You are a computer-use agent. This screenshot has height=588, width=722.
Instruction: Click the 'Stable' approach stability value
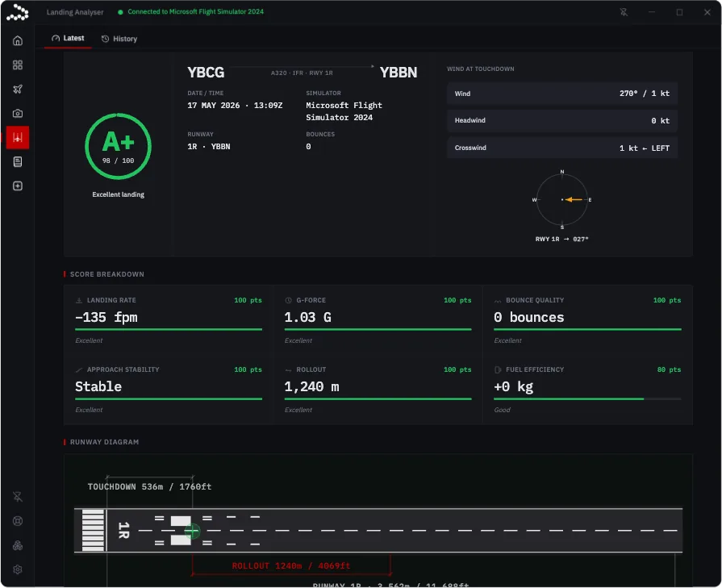[98, 386]
